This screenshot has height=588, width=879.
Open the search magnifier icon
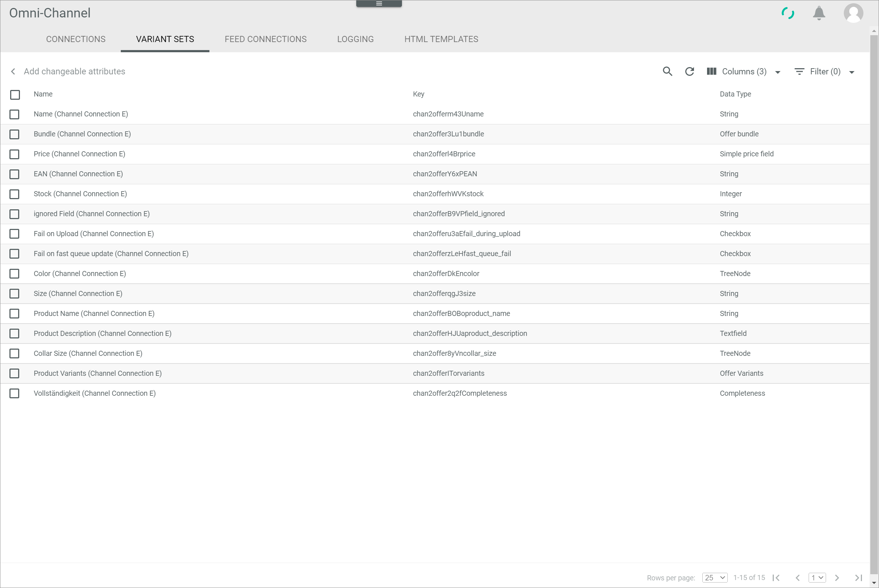668,71
